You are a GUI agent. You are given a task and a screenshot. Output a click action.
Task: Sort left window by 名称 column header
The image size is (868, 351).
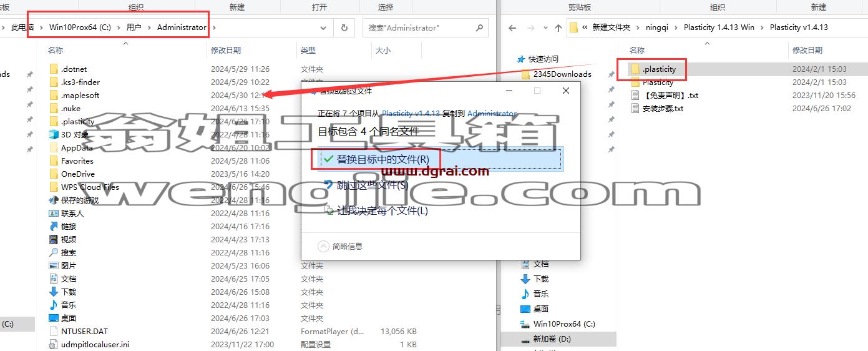(x=56, y=50)
